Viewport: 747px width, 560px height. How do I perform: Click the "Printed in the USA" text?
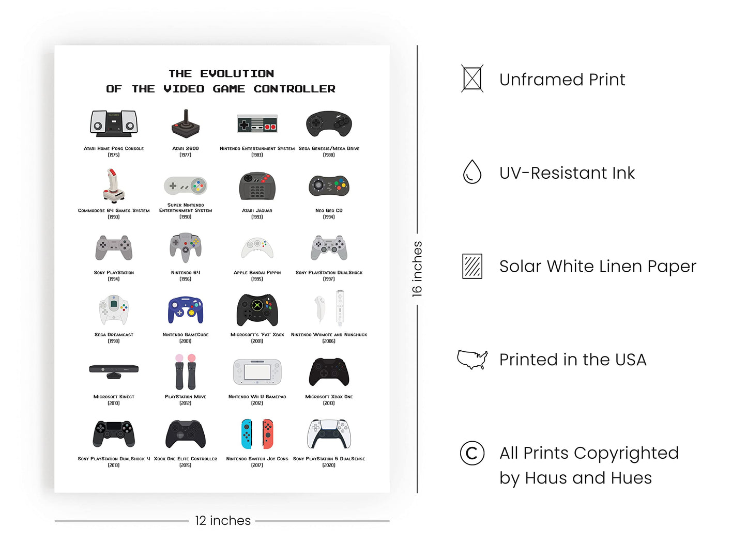click(573, 360)
